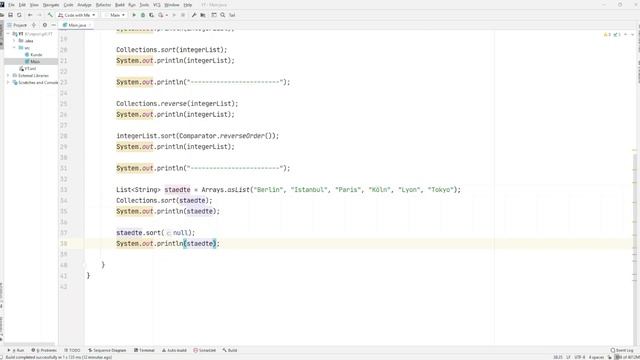Click the 4 spaces indent status widget
The height and width of the screenshot is (360, 640).
click(596, 357)
